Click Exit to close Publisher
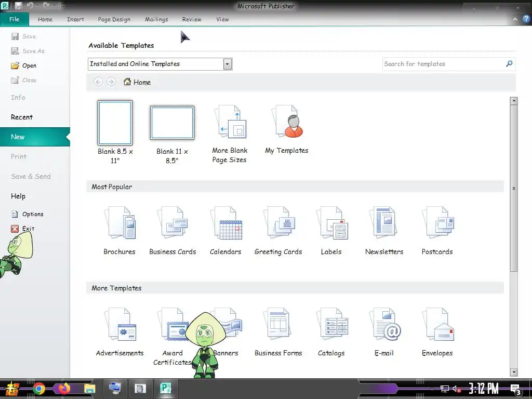This screenshot has height=399, width=532. [x=23, y=229]
